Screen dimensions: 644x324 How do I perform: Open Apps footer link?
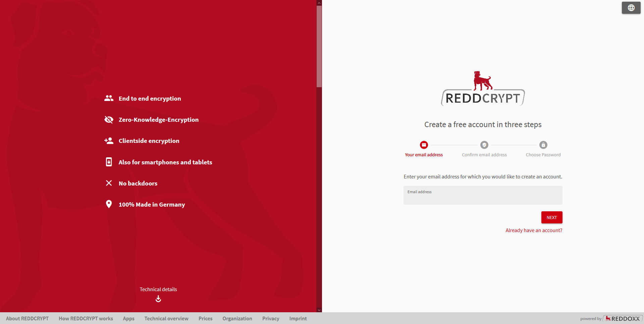(128, 319)
